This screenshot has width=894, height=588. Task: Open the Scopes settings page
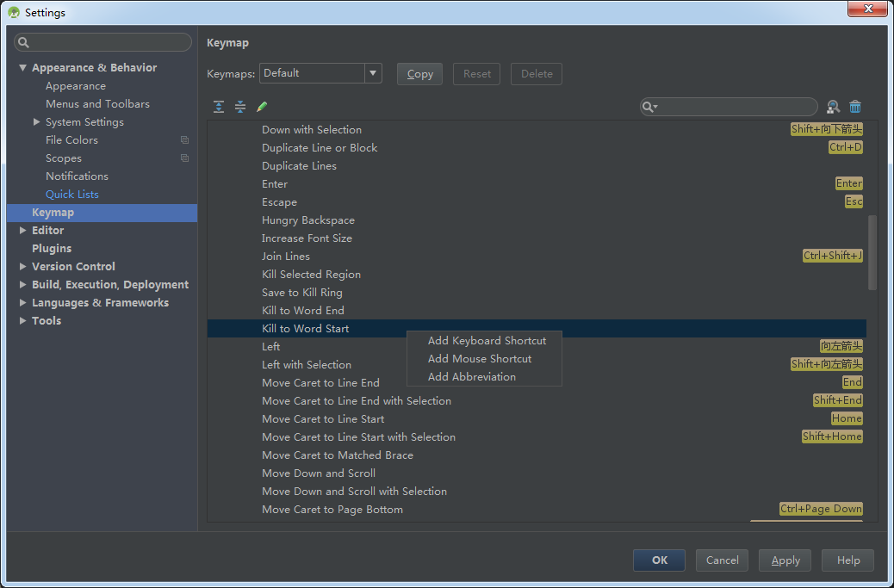click(x=63, y=158)
